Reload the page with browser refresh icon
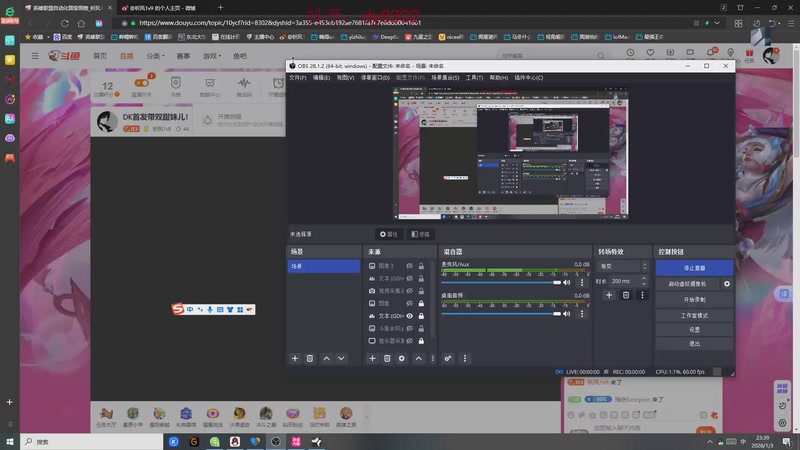 point(64,23)
